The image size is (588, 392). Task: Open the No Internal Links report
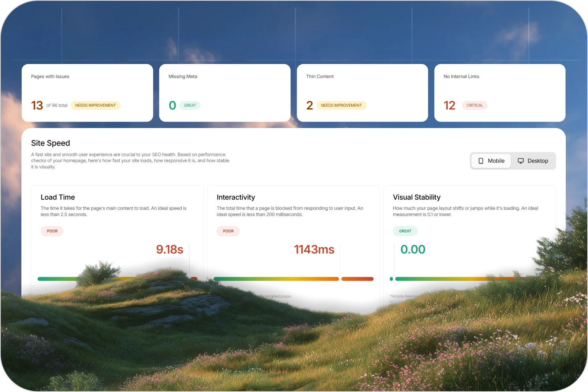pos(499,92)
